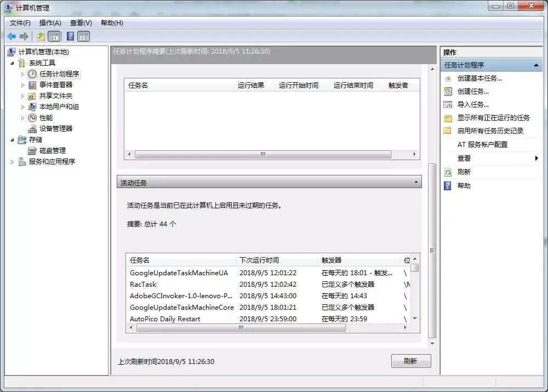Collapse the 系统工具 tree node

coord(13,63)
